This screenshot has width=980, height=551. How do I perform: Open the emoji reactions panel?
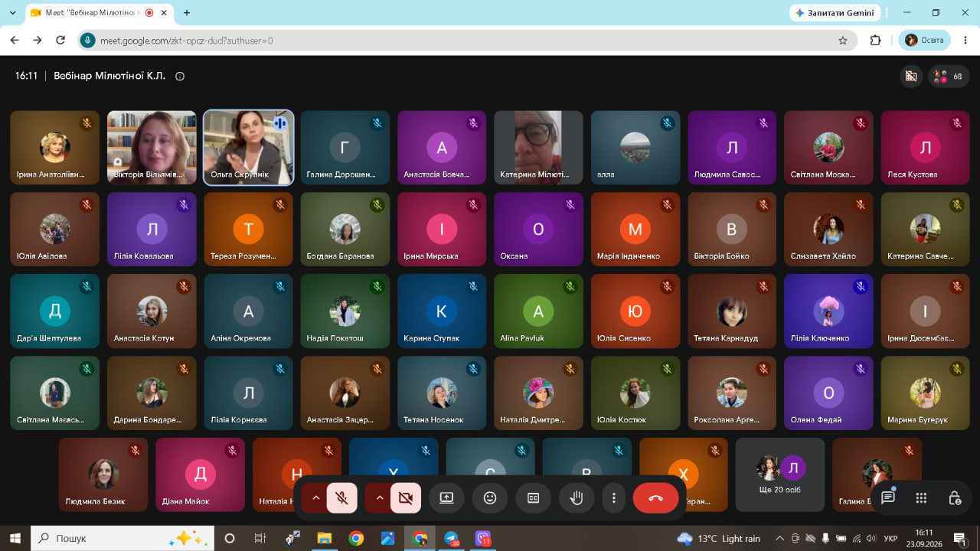(x=490, y=498)
